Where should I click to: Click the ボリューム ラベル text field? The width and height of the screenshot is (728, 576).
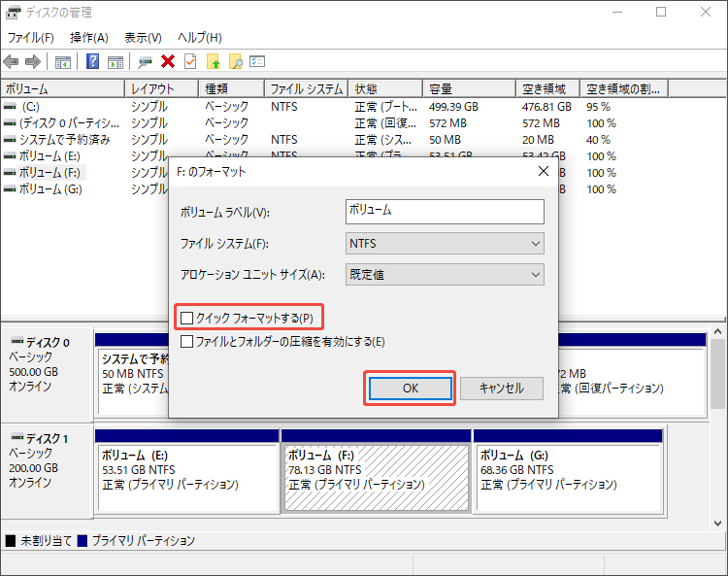pyautogui.click(x=445, y=212)
